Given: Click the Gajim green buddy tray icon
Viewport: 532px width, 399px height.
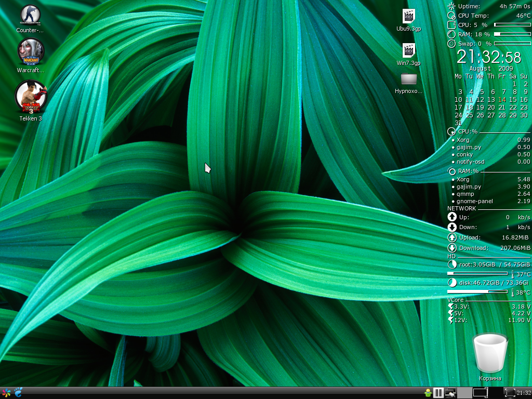Looking at the screenshot, I should point(428,393).
